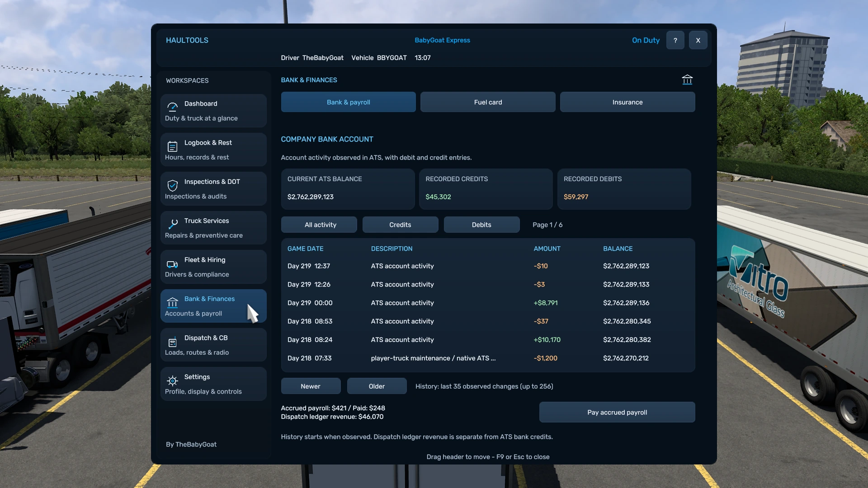Click the BALANCE column header
Screen dimensions: 868x488
618,249
